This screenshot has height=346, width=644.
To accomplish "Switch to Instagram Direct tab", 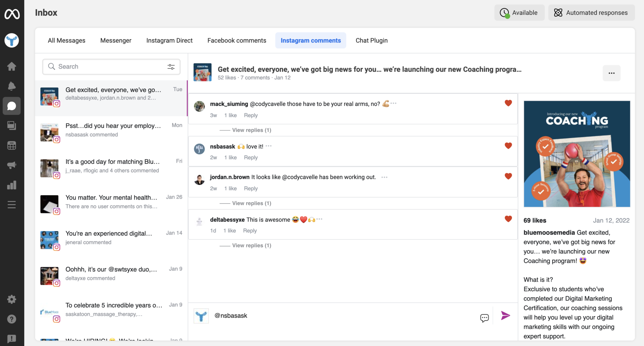I will (x=169, y=41).
